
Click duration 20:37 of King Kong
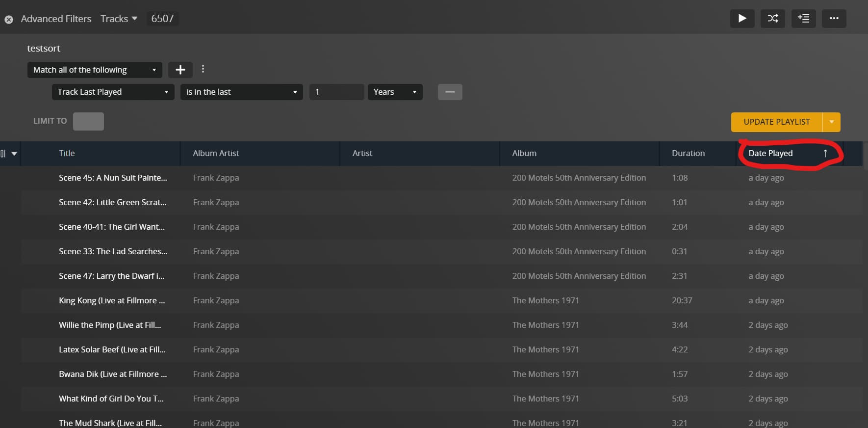click(x=682, y=300)
